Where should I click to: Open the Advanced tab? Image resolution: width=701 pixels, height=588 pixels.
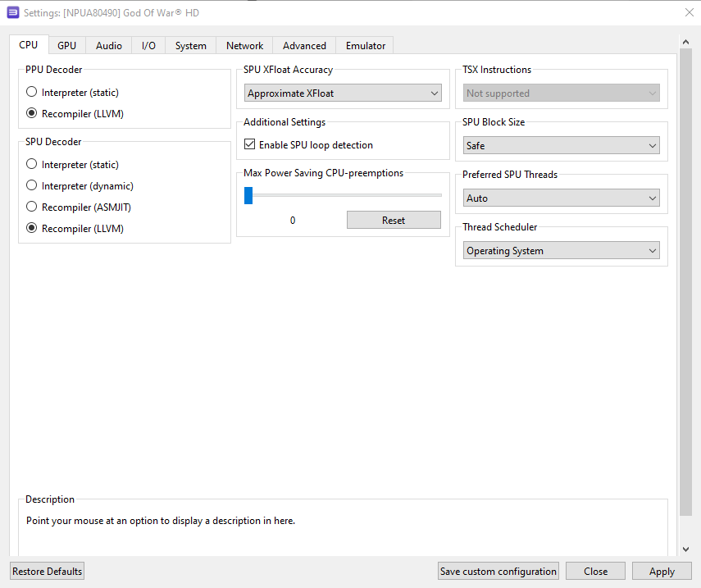304,46
